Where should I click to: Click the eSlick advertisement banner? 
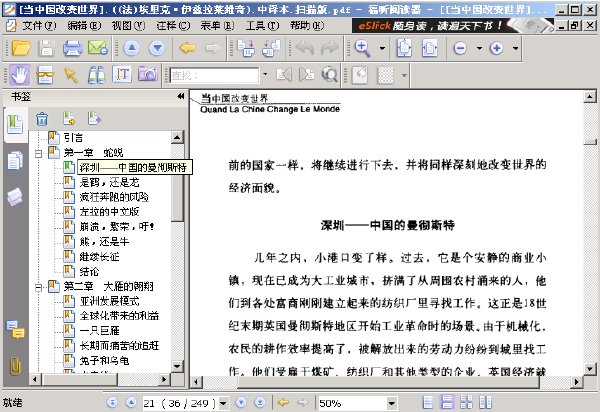click(x=452, y=26)
